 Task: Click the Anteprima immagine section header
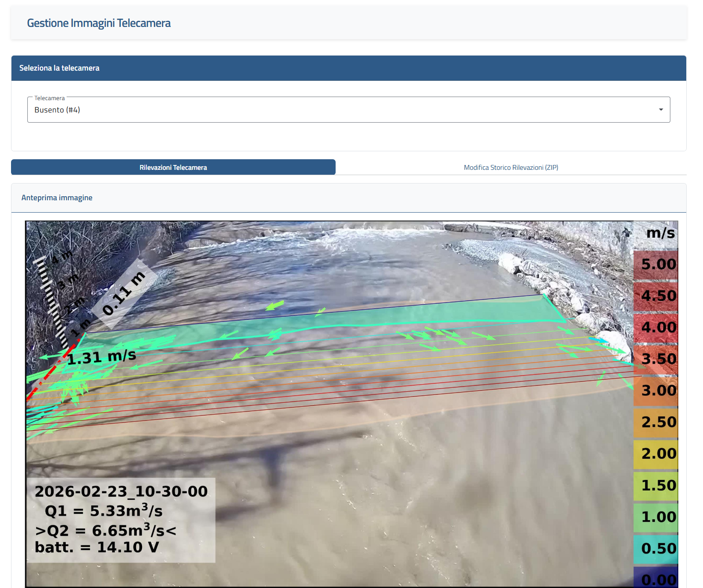[57, 198]
